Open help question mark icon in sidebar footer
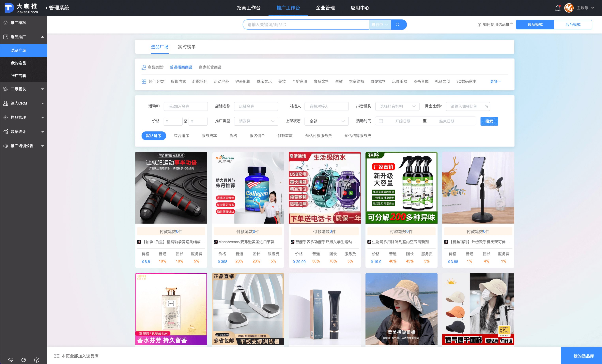The width and height of the screenshot is (602, 364). point(36,360)
